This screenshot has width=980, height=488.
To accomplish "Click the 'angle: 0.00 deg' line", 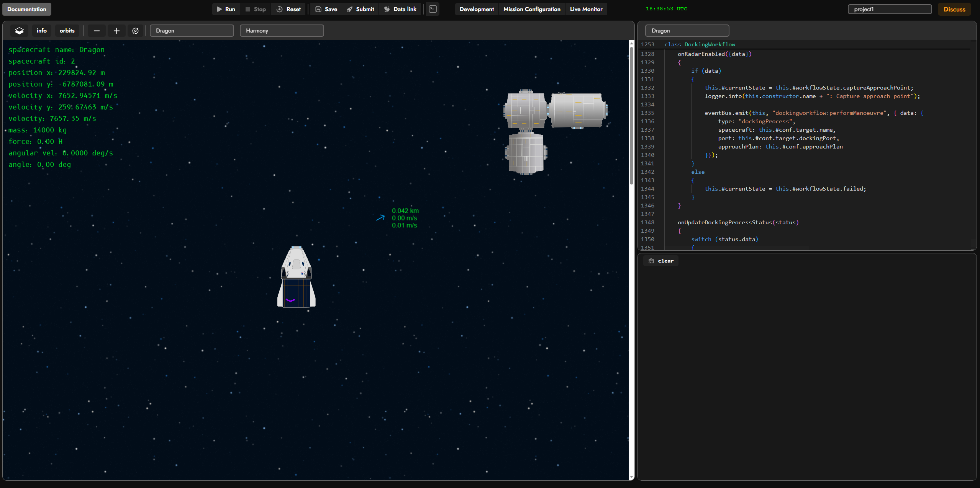I will [x=40, y=165].
